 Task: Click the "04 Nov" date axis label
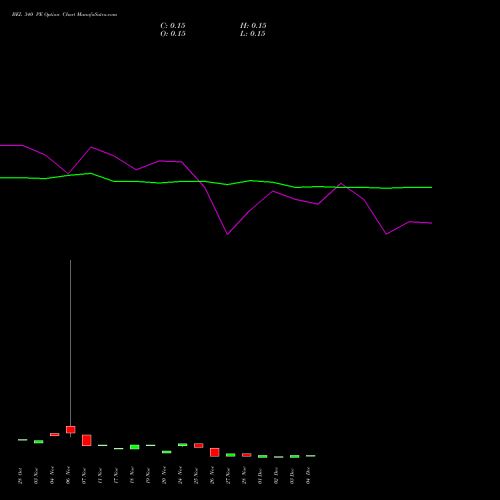coord(52,476)
